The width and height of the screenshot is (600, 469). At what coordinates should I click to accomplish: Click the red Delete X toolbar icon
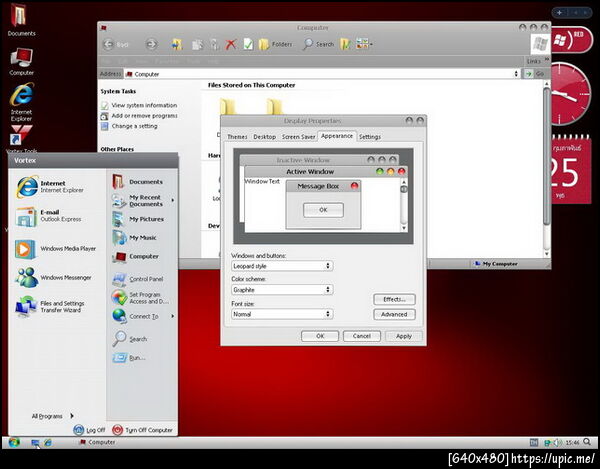point(230,44)
